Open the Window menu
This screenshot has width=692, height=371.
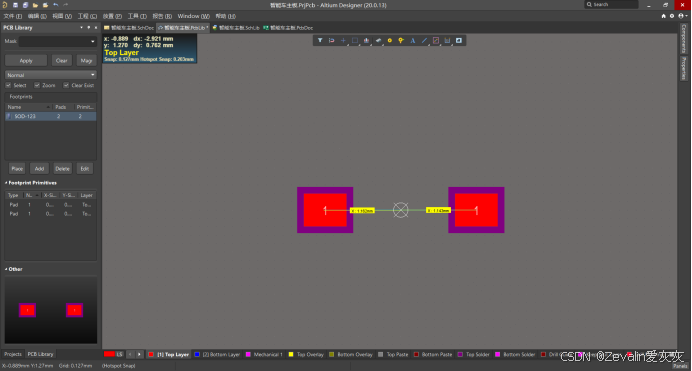pyautogui.click(x=193, y=16)
